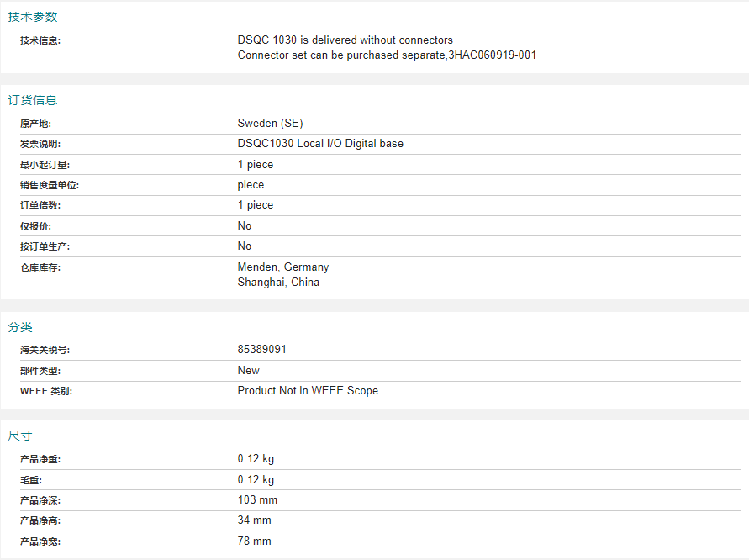Click the 最小起订量 row label
The image size is (749, 560).
point(45,165)
